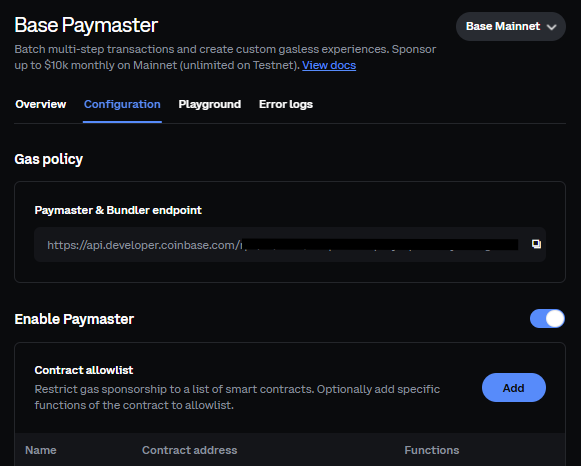Click Add in Contract allowlist
The width and height of the screenshot is (581, 466).
(x=514, y=387)
